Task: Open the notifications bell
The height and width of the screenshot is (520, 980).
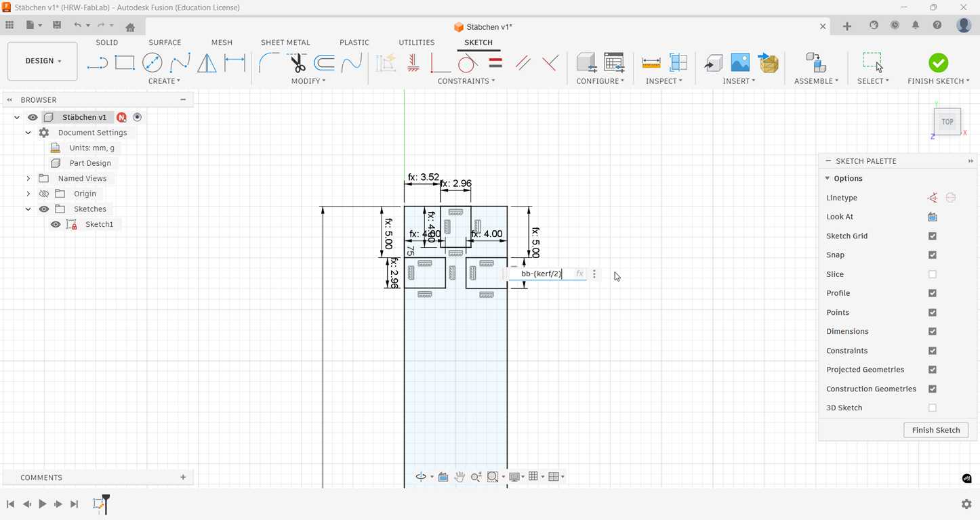Action: (916, 26)
